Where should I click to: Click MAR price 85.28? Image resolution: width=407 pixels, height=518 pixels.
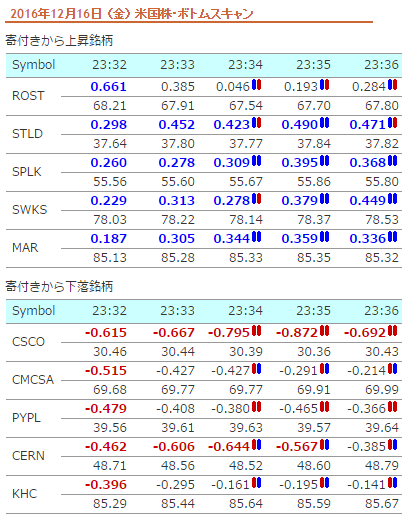pyautogui.click(x=178, y=258)
